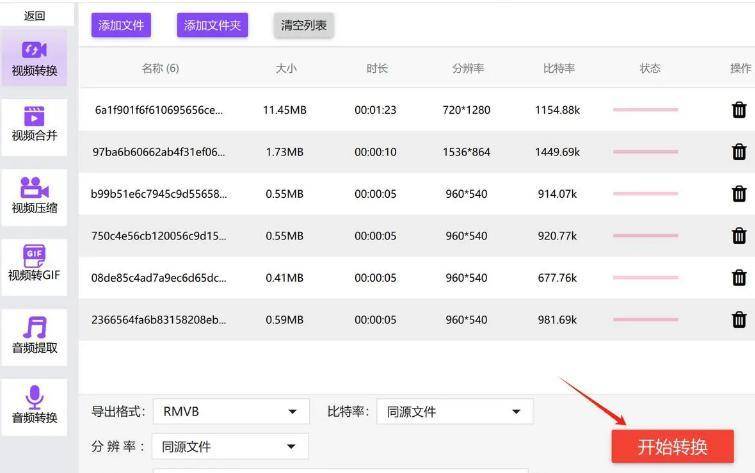Click trash icon for 97ba6b60662ab4f31ef06 file
Screen dimensions: 755x473
coord(739,152)
